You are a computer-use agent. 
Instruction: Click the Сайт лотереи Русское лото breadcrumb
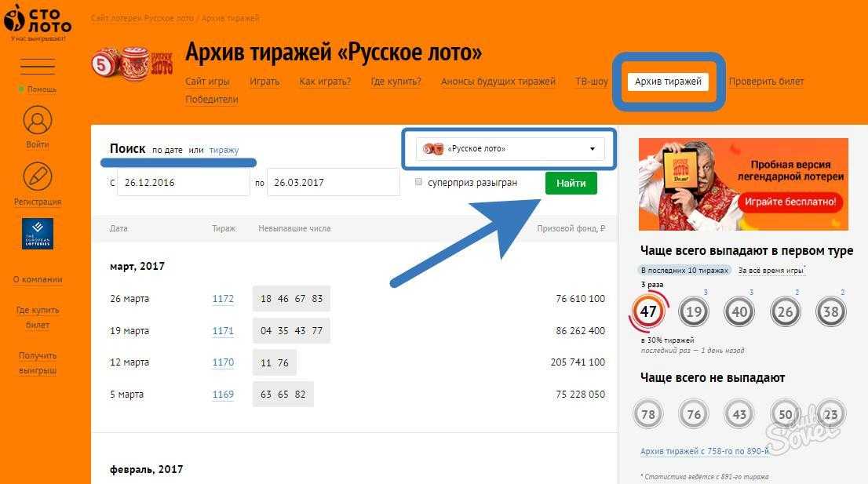[x=142, y=18]
